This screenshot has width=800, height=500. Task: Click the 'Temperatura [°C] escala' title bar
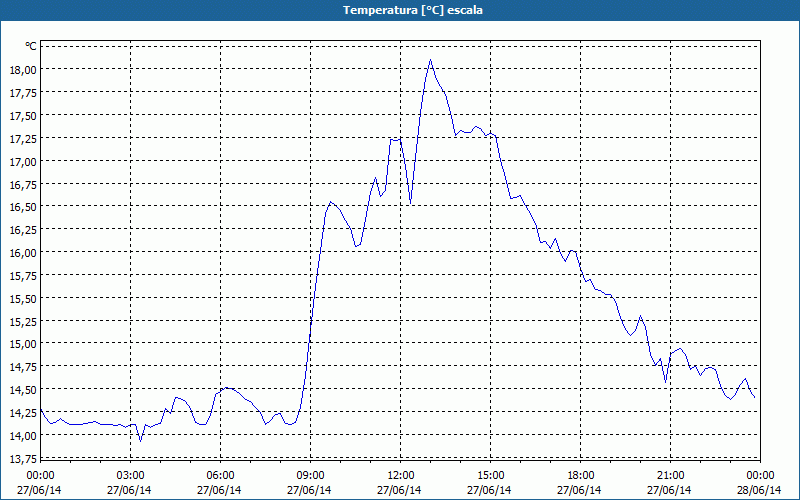(x=400, y=10)
